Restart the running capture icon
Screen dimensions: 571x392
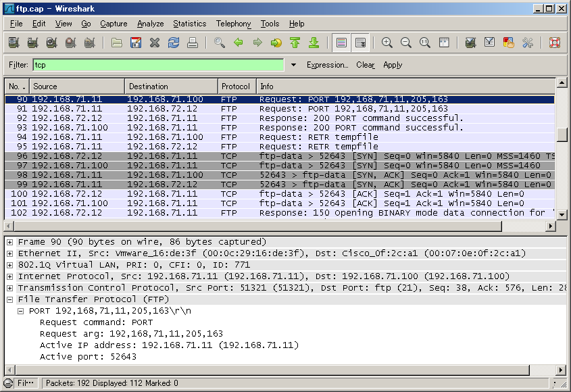point(90,43)
